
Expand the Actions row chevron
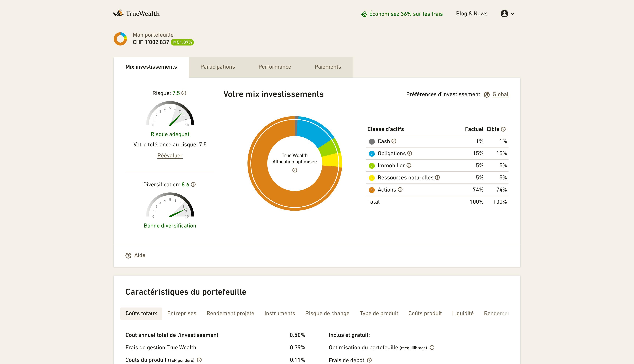tap(372, 190)
